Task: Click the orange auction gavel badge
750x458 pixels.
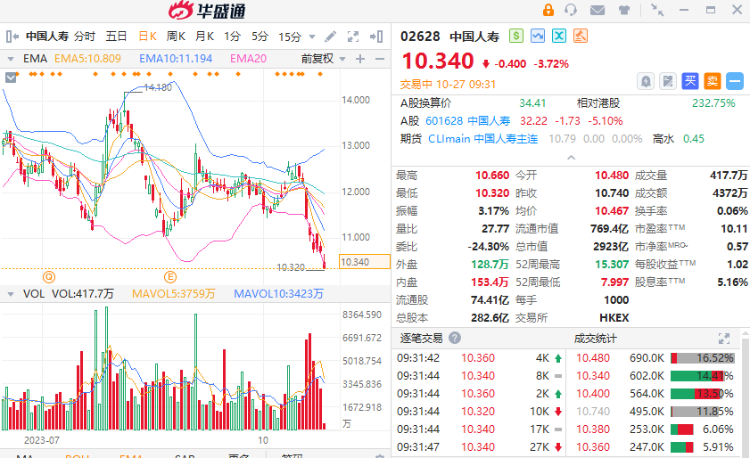Action: 580,36
